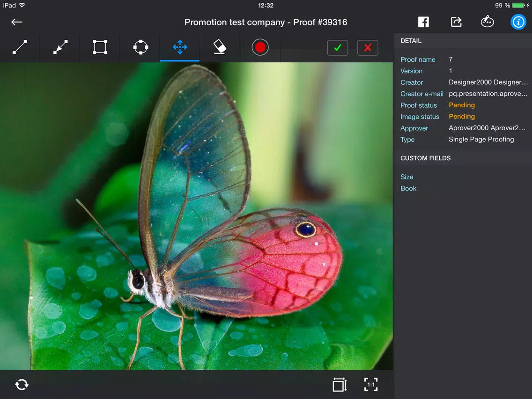Viewport: 532px width, 399px height.
Task: Select the line drawing tool
Action: 20,47
